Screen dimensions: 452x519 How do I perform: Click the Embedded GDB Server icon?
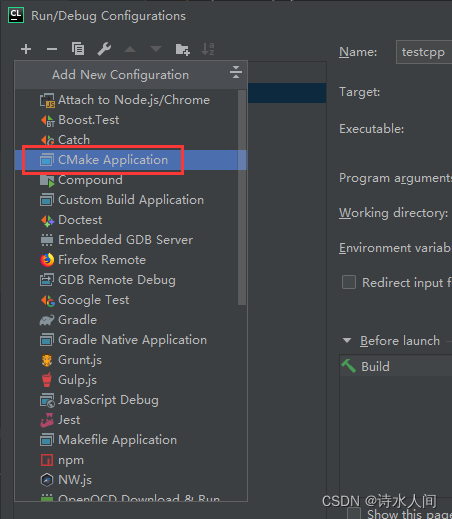click(47, 240)
